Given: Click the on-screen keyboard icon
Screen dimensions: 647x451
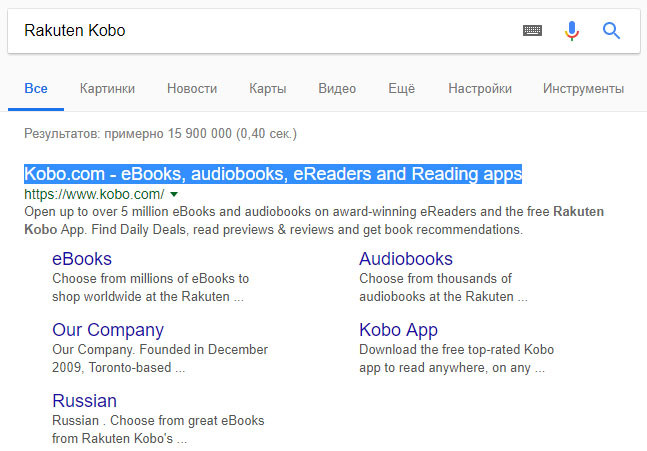Looking at the screenshot, I should click(533, 31).
